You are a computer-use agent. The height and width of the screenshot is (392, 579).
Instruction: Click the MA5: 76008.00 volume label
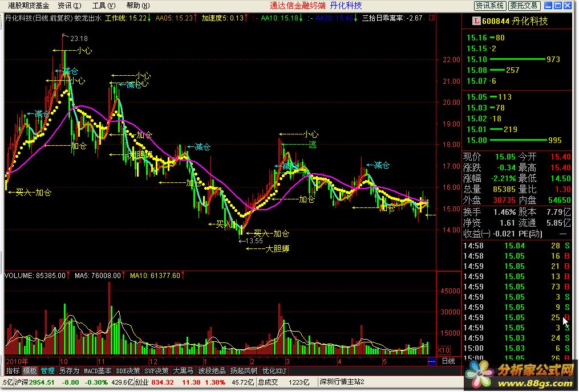[x=98, y=276]
